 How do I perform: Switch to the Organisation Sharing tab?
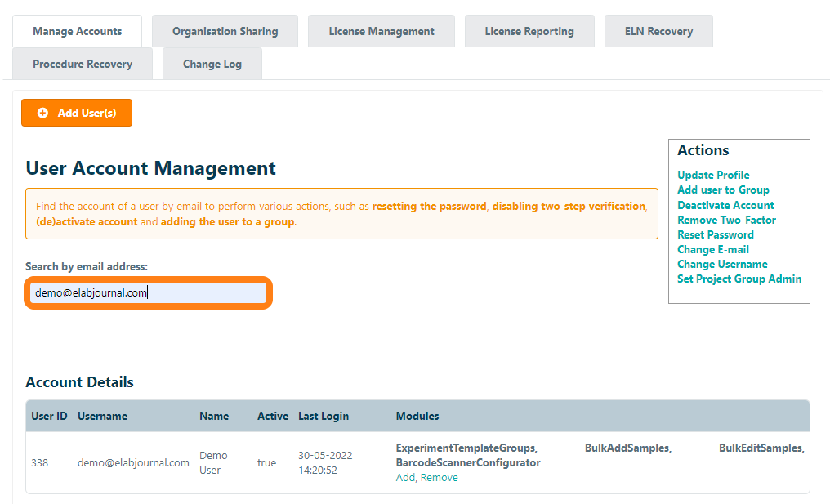coord(225,31)
